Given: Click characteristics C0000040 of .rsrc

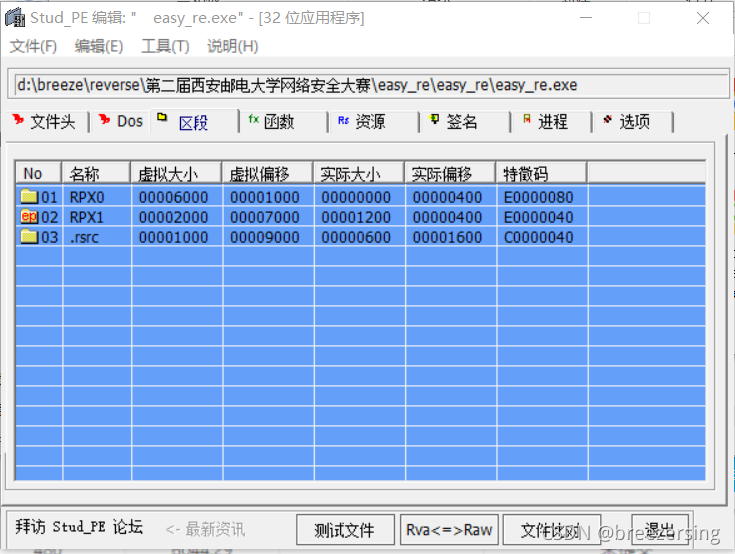Looking at the screenshot, I should (539, 237).
